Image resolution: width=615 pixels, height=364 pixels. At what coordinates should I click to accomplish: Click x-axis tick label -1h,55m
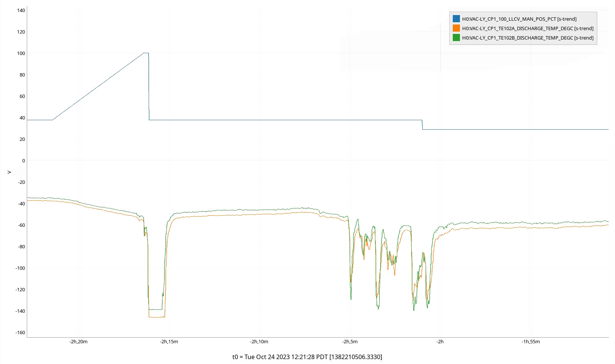click(531, 342)
